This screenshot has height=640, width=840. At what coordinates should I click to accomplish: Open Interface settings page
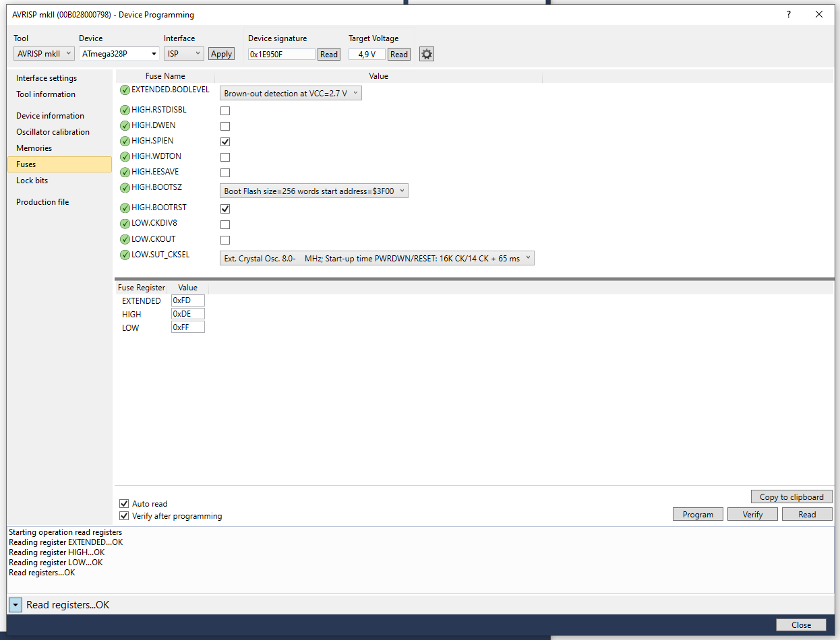point(47,78)
